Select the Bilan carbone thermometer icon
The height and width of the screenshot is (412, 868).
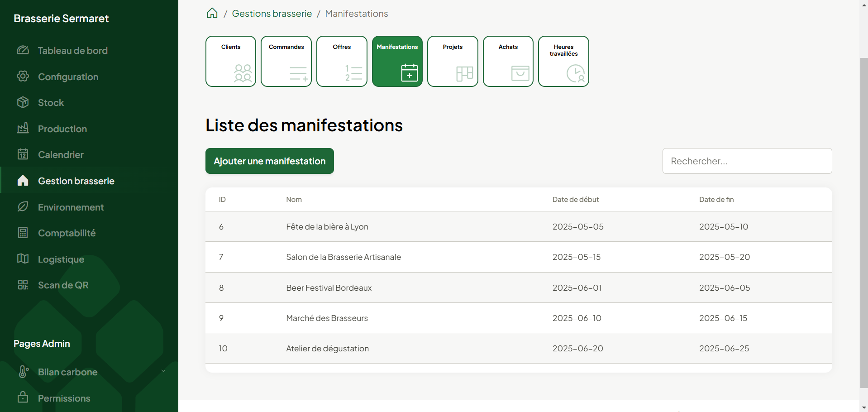click(23, 371)
